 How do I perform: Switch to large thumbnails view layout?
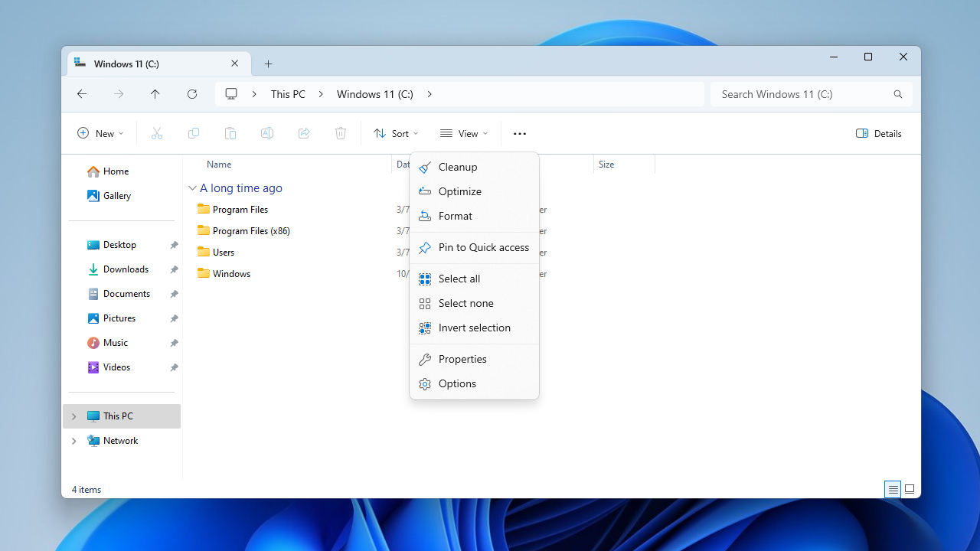click(x=910, y=489)
